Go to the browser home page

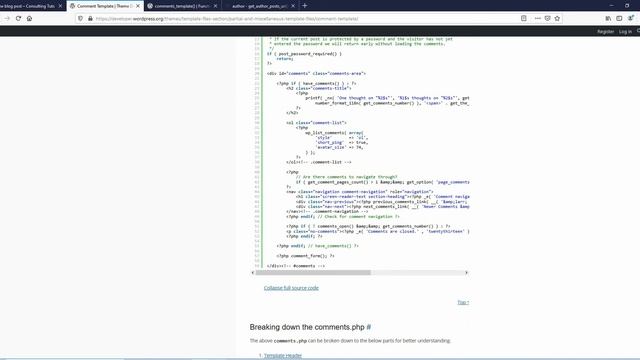pyautogui.click(x=29, y=18)
